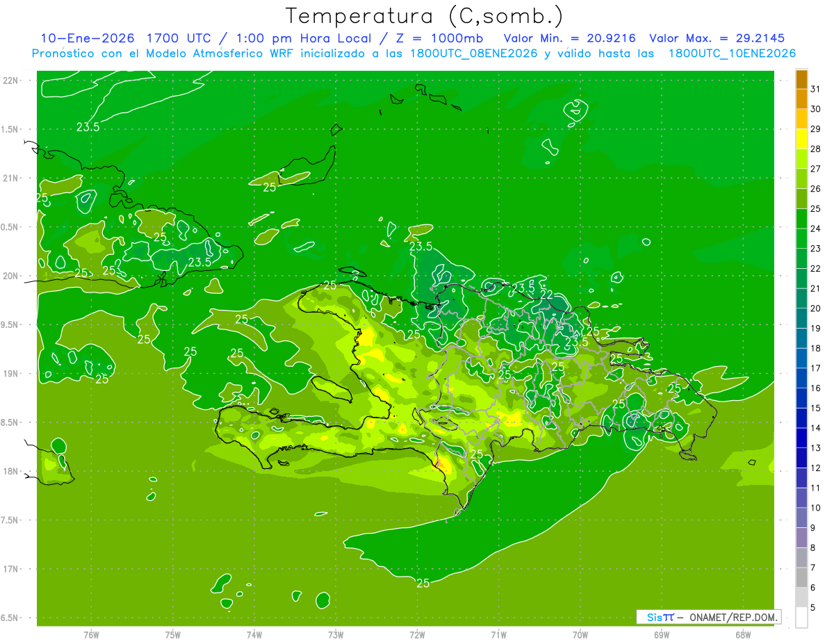Viewport: 834px width, 644px height.
Task: Click the dark green swatch labeled 21
Action: (x=801, y=279)
